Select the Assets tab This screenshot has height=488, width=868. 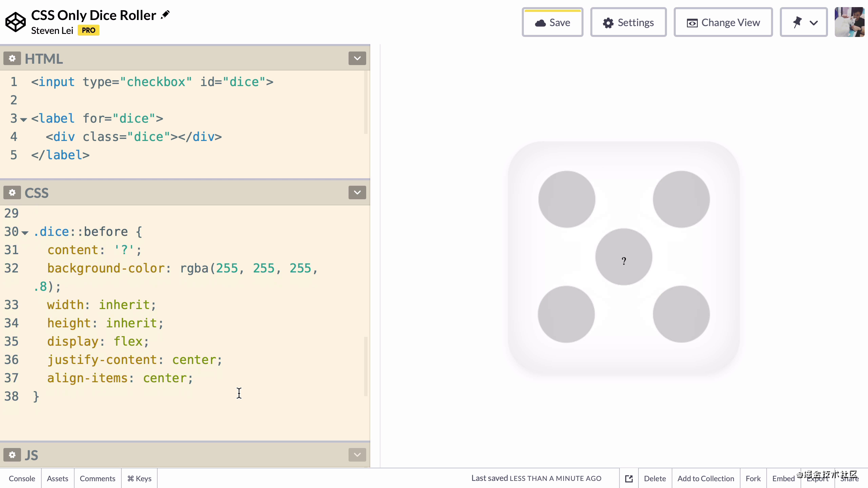tap(57, 479)
